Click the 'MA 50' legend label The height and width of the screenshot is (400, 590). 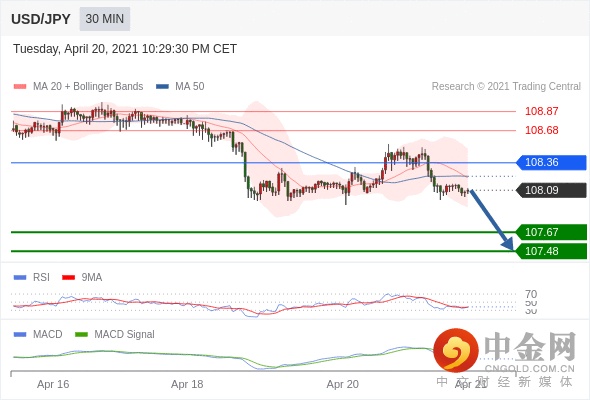pyautogui.click(x=190, y=87)
